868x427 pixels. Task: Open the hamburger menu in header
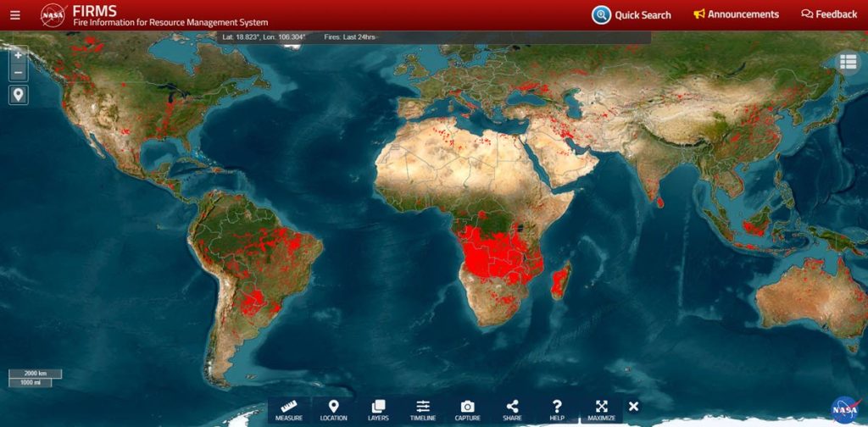point(15,15)
